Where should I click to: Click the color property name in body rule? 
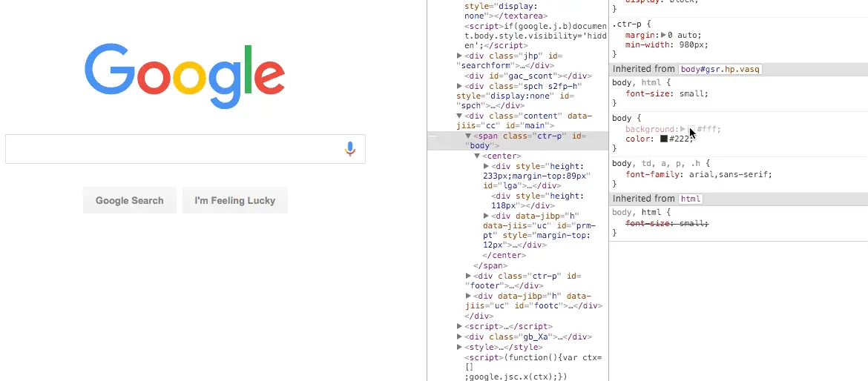coord(637,139)
